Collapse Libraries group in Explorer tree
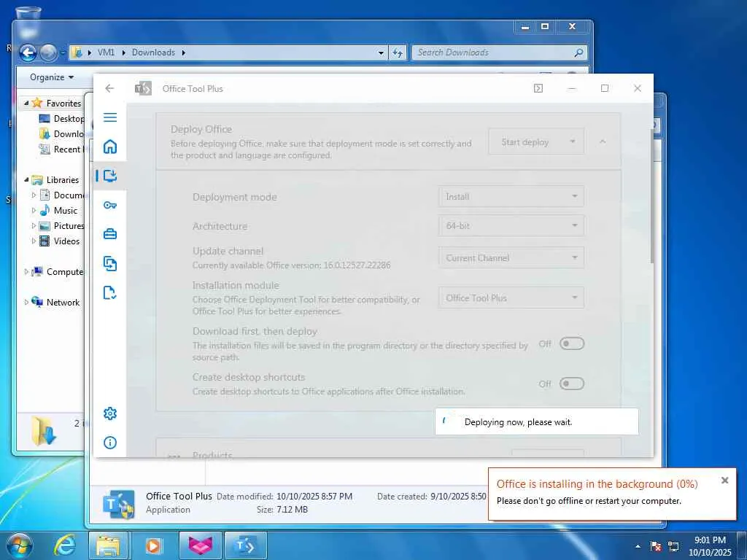Screen dimensions: 747x560 [26, 180]
